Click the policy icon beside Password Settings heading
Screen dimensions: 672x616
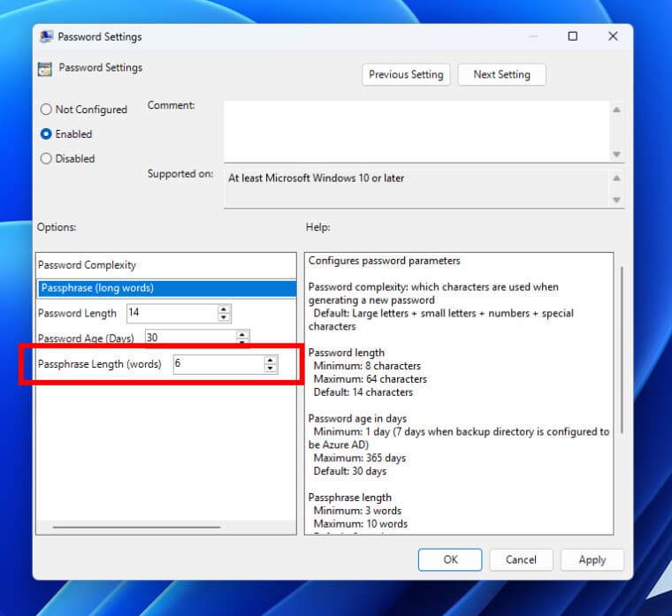pyautogui.click(x=45, y=69)
